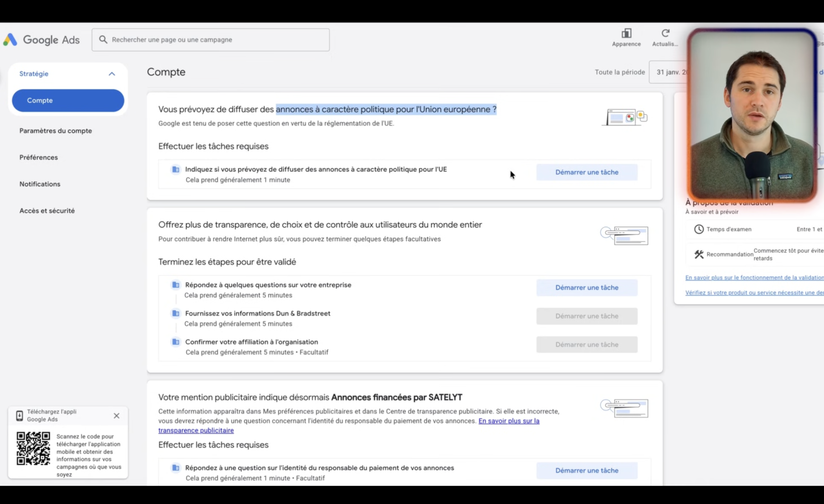This screenshot has width=824, height=504.
Task: Click building icon beside Répondez à quelques questions
Action: point(175,285)
